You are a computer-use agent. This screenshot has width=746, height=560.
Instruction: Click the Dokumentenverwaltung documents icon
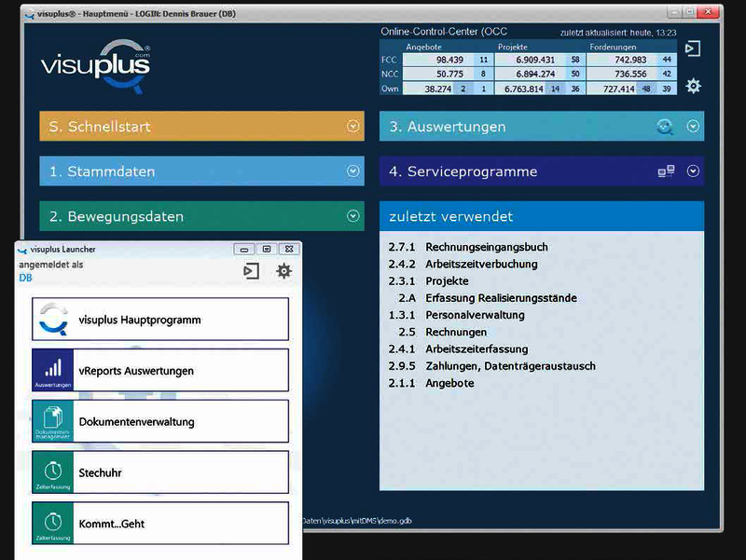click(53, 421)
